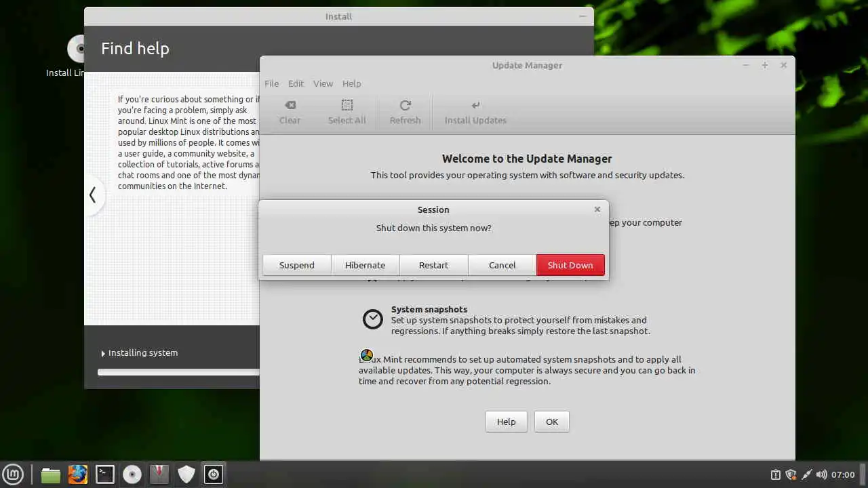Click the installation progress bar

coord(178,372)
